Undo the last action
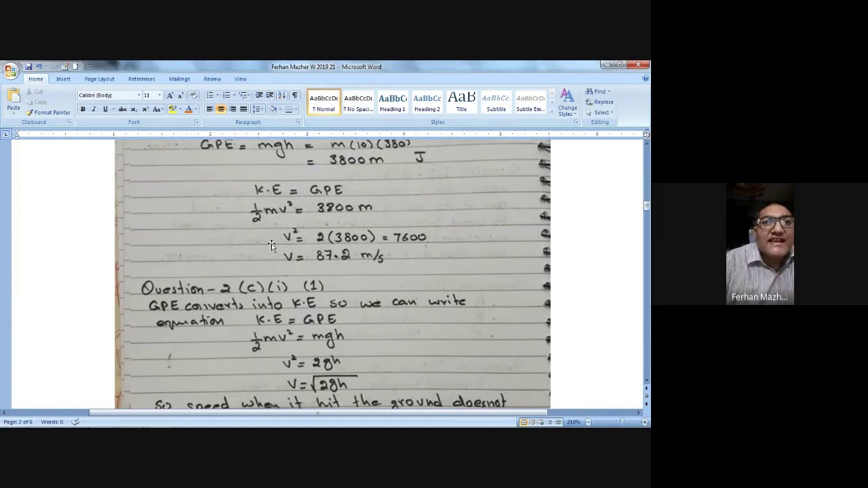868x488 pixels. [x=39, y=66]
